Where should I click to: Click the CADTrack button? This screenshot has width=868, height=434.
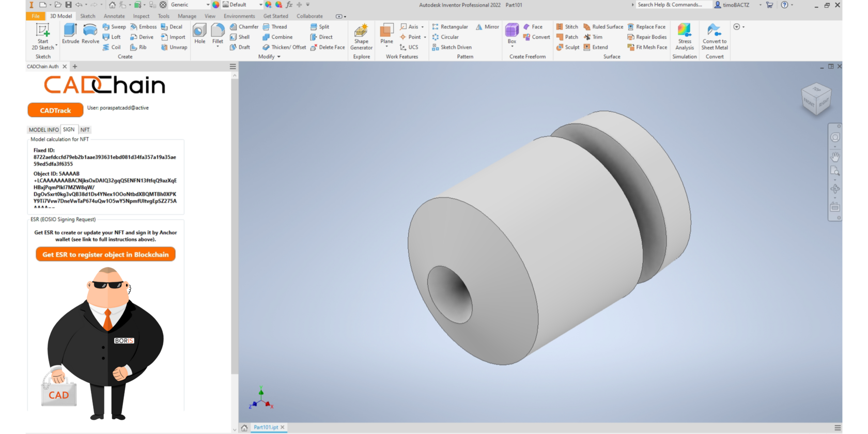coord(55,110)
